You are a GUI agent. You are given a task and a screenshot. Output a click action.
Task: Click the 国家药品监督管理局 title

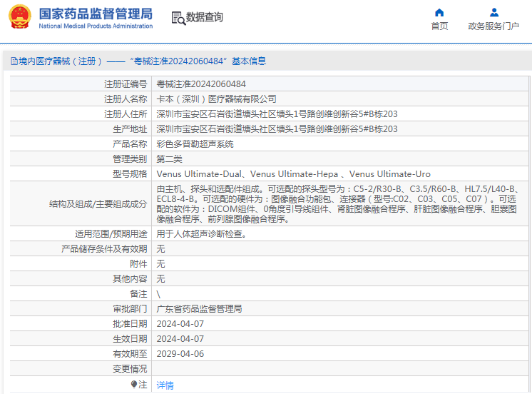click(x=96, y=14)
